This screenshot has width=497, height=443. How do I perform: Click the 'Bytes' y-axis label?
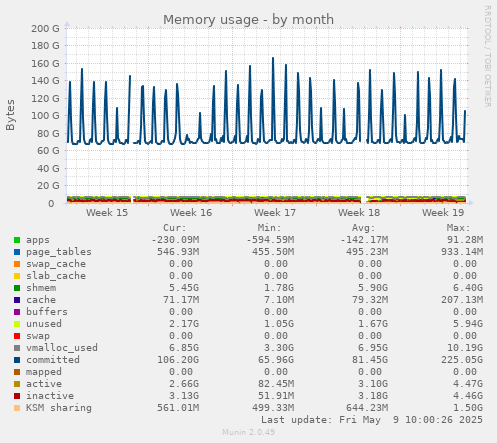coord(10,115)
